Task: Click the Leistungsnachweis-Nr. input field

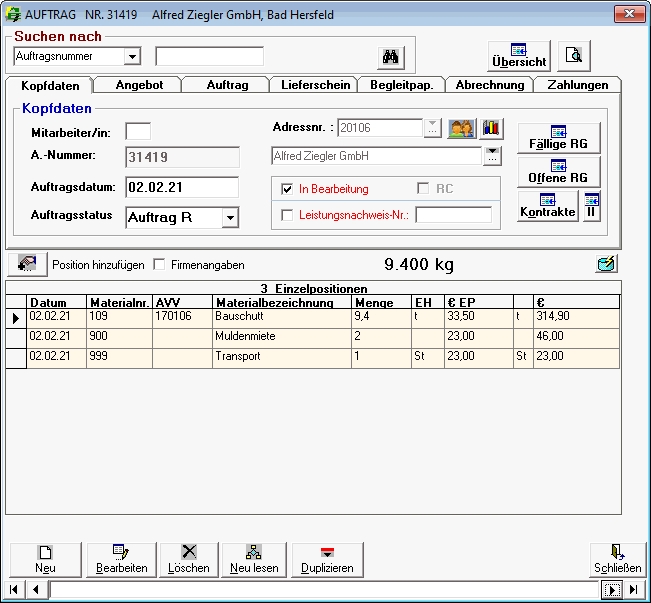Action: pos(454,215)
